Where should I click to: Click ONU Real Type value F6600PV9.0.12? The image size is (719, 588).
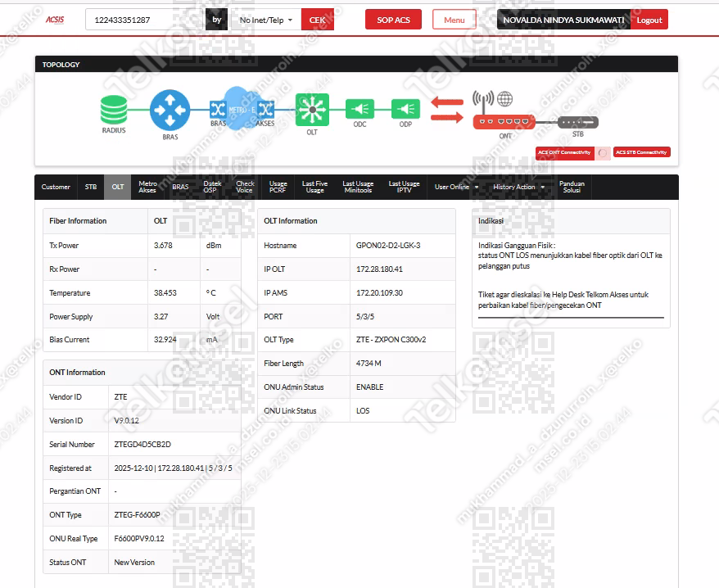[x=139, y=539]
